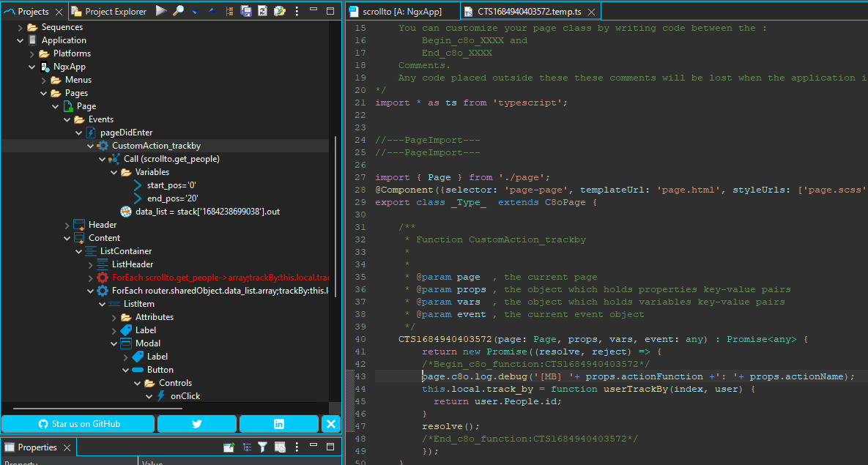
Task: Switch to the Project Explorer tab
Action: pos(108,11)
